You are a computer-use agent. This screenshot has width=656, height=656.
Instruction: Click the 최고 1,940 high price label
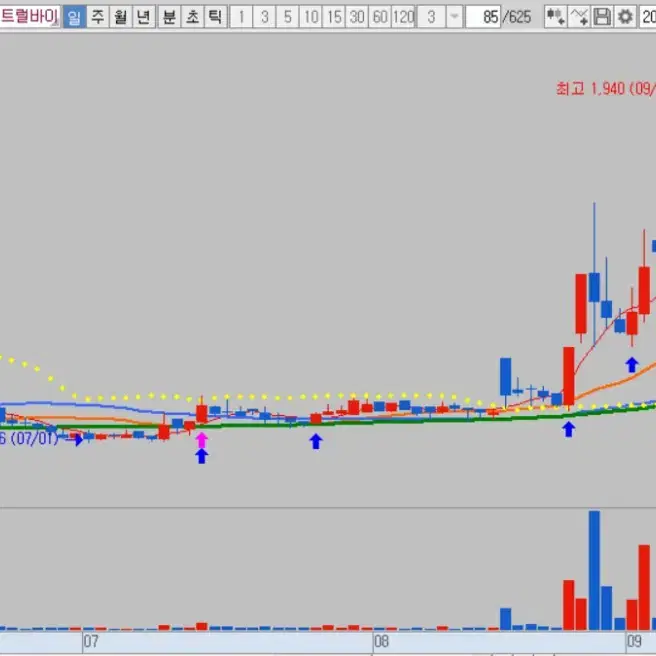click(x=606, y=89)
